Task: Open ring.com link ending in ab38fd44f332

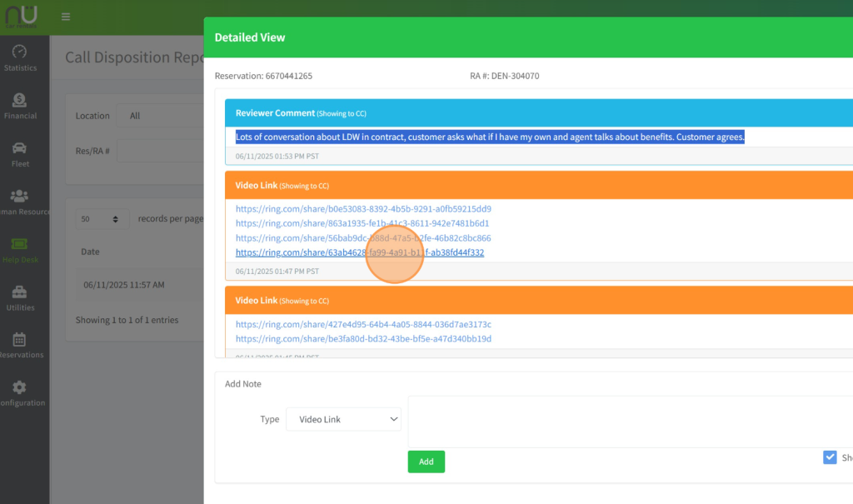Action: tap(359, 252)
